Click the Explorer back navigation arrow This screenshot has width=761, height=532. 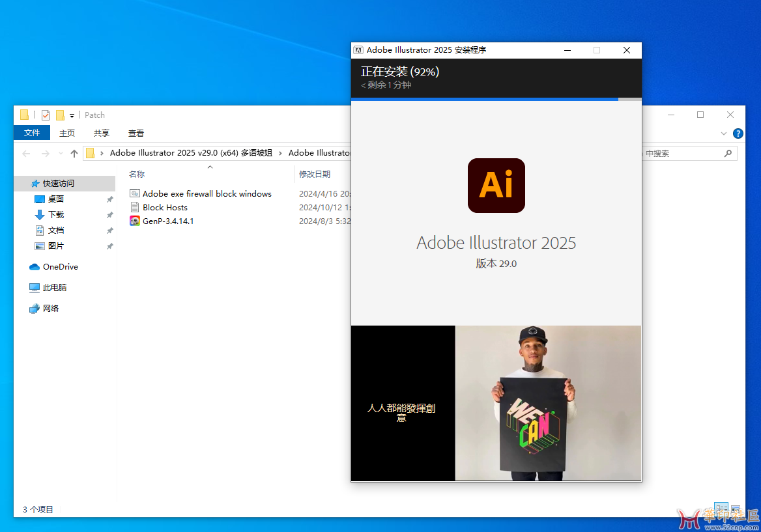pyautogui.click(x=26, y=153)
